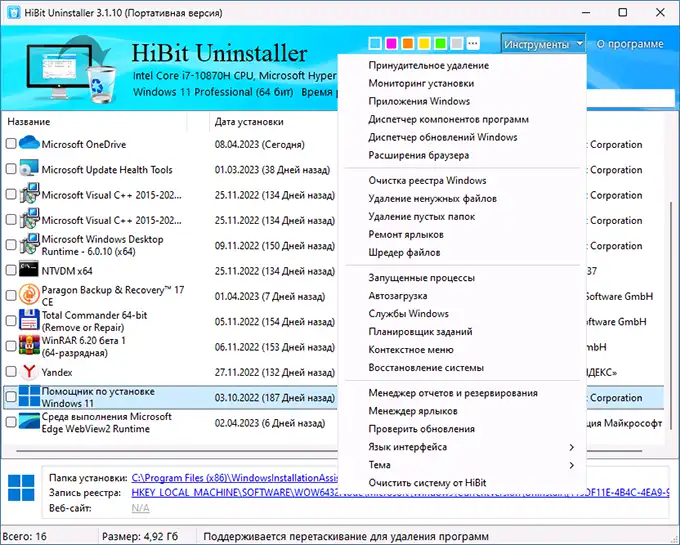This screenshot has width=680, height=545.
Task: Tick the Paragon Backup & Recovery checkbox
Action: [x=11, y=295]
